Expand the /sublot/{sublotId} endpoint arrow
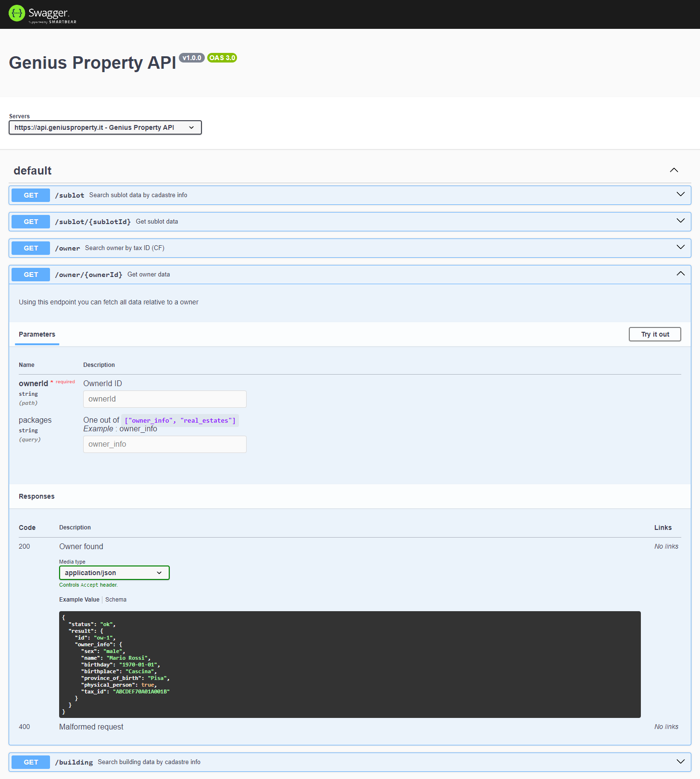Screen dimensions: 700x779 coord(680,221)
